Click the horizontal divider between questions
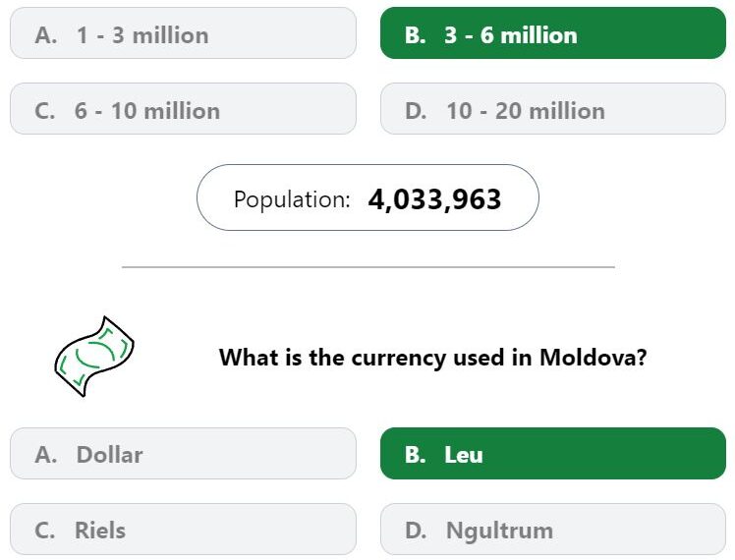 coord(367,267)
